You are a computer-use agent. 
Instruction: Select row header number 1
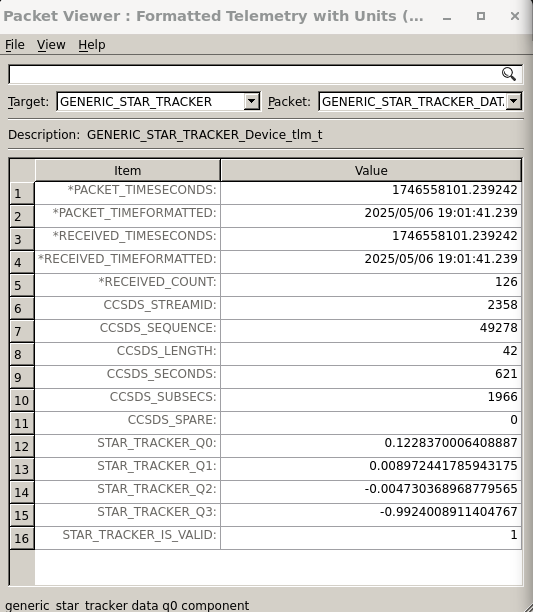tap(22, 193)
